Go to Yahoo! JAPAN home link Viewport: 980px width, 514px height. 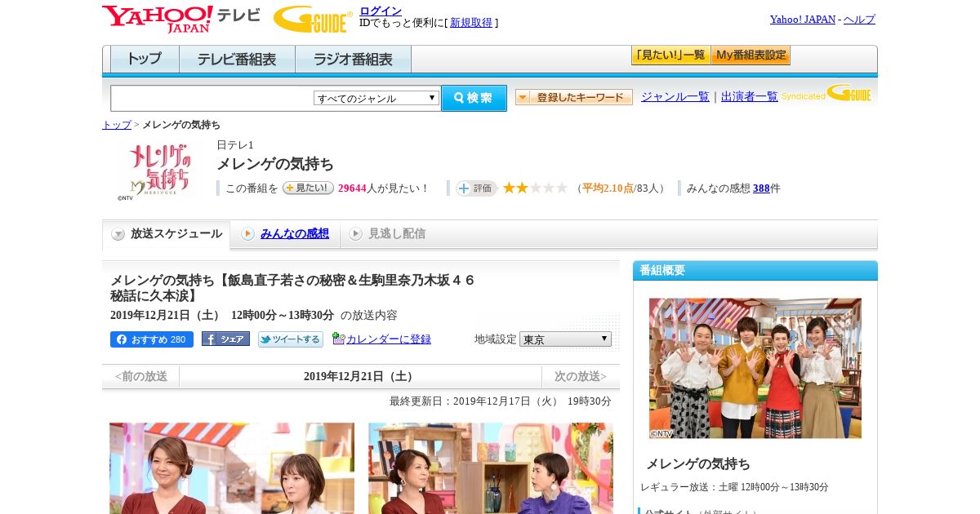pyautogui.click(x=803, y=20)
